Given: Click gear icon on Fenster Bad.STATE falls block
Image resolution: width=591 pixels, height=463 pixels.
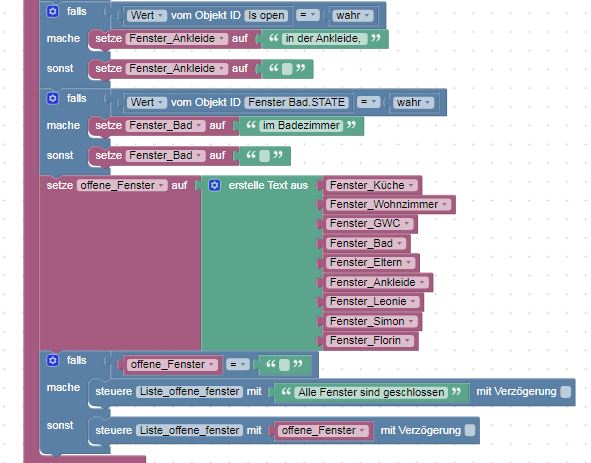Looking at the screenshot, I should click(x=52, y=98).
